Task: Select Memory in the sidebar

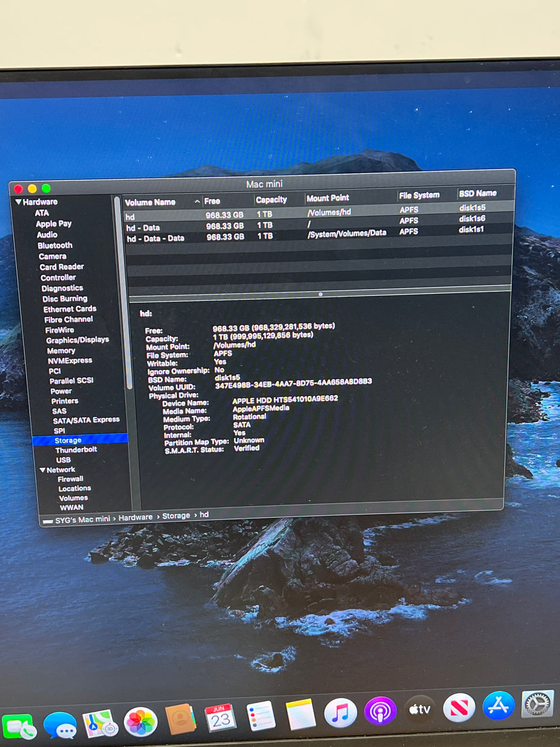Action: pos(61,351)
